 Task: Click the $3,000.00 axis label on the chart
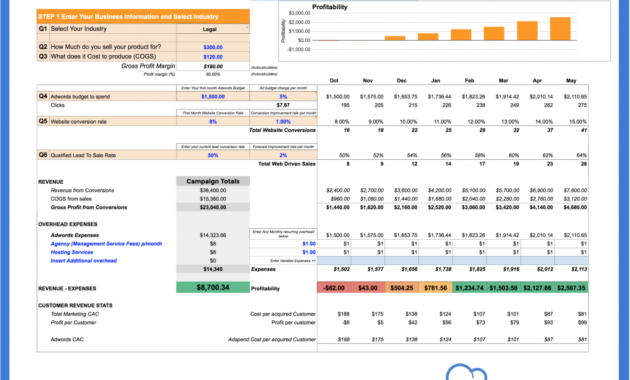coord(299,13)
